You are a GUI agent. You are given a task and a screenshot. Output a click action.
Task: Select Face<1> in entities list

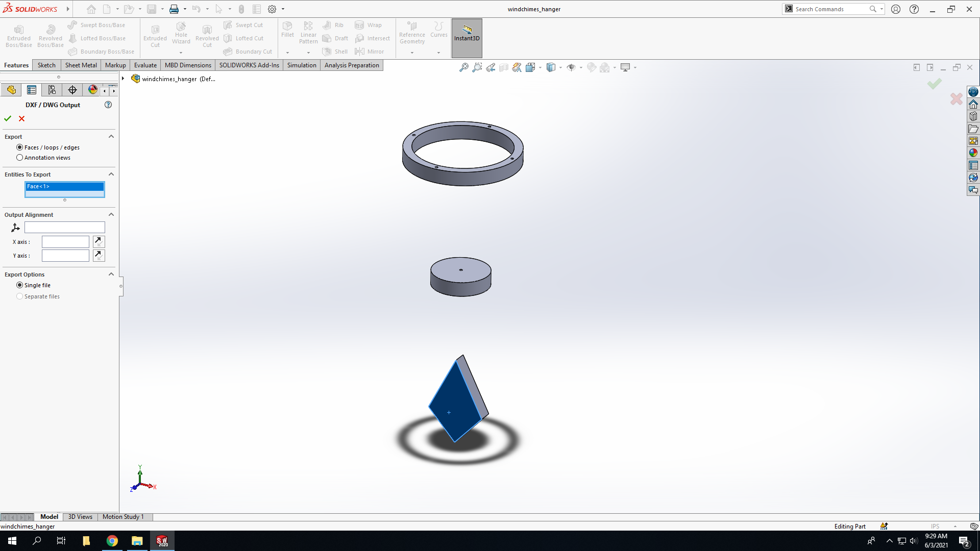[x=65, y=186]
